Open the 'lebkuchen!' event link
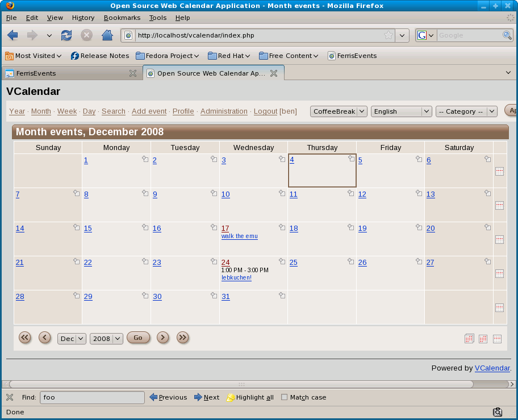The height and width of the screenshot is (420, 518). (236, 277)
